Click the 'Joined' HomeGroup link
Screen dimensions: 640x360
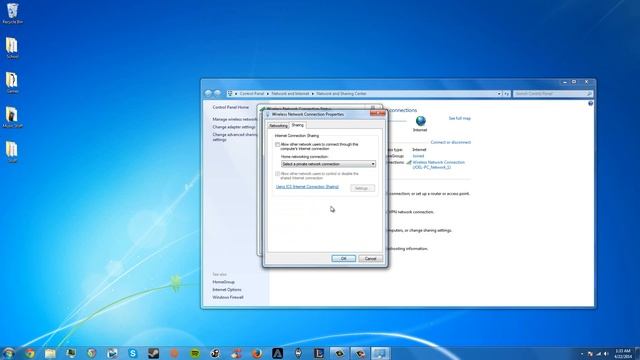click(x=418, y=156)
